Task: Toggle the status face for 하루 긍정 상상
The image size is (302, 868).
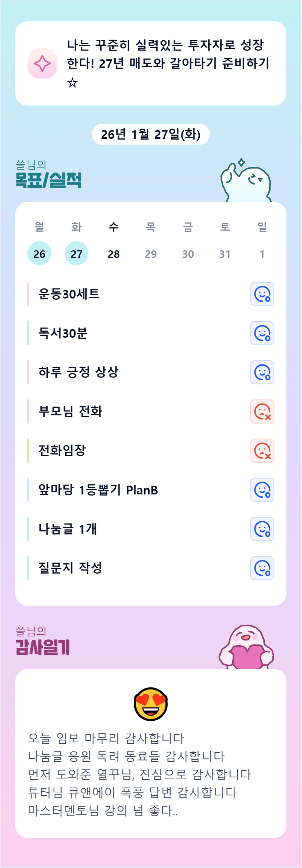Action: click(x=262, y=372)
